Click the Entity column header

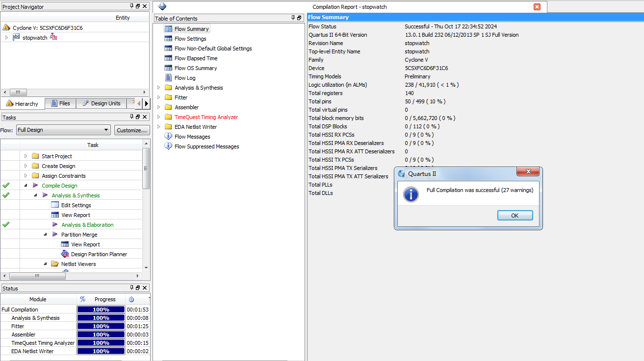pyautogui.click(x=123, y=18)
